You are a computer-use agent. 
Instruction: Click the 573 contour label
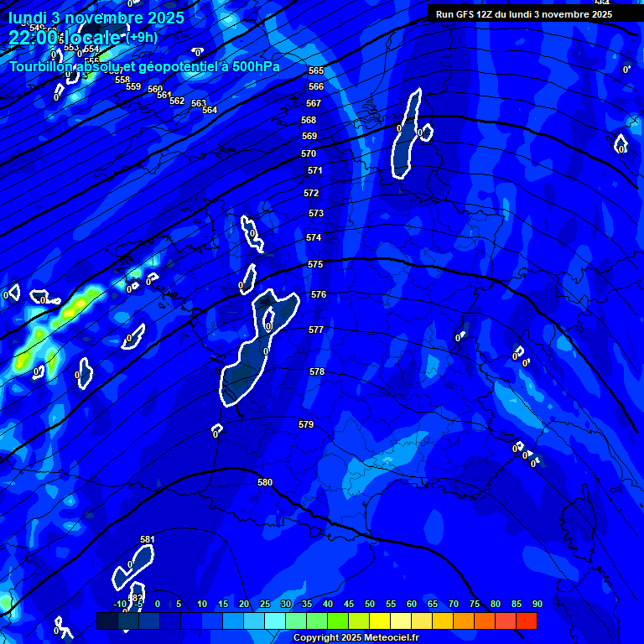[x=316, y=213]
